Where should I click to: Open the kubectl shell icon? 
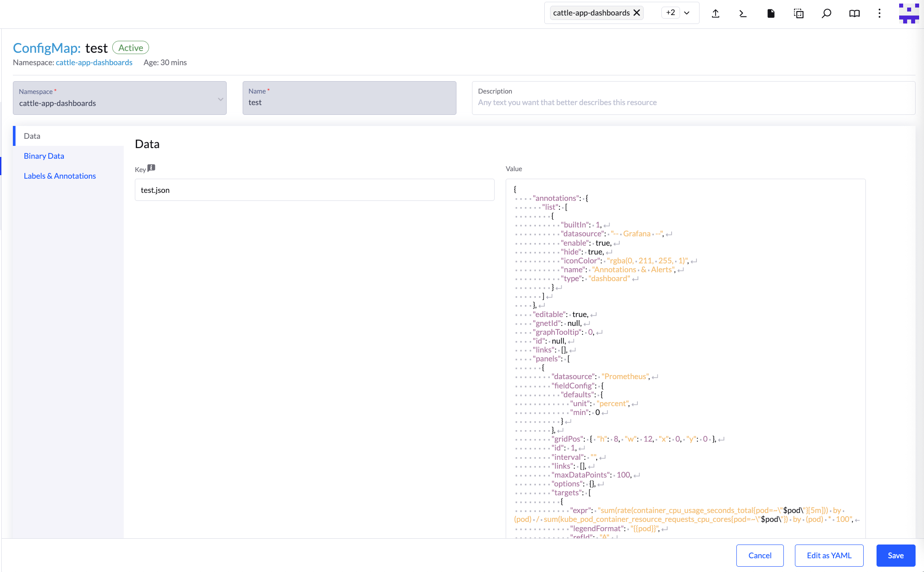743,13
